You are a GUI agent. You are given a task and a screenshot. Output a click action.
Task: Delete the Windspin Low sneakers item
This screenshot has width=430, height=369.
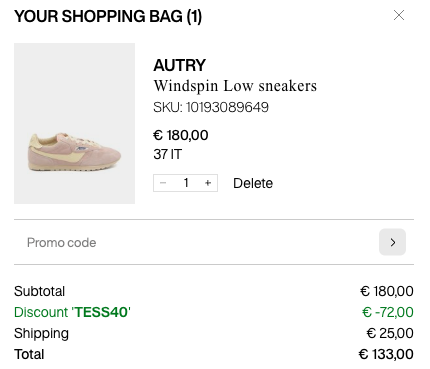pyautogui.click(x=253, y=183)
